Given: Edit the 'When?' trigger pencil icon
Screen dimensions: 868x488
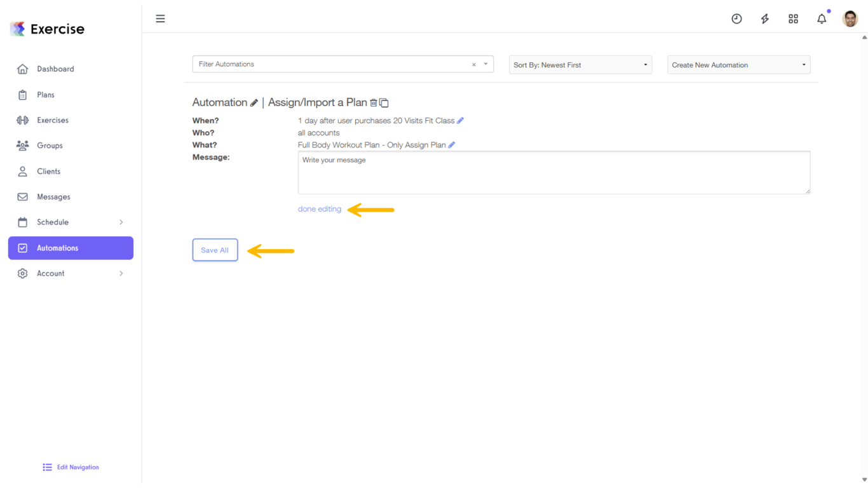Looking at the screenshot, I should [459, 120].
